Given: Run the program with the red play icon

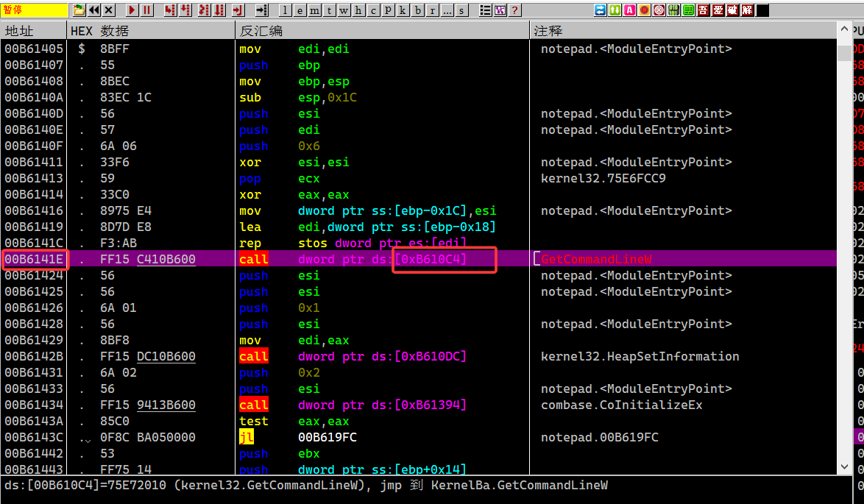Looking at the screenshot, I should pos(132,10).
